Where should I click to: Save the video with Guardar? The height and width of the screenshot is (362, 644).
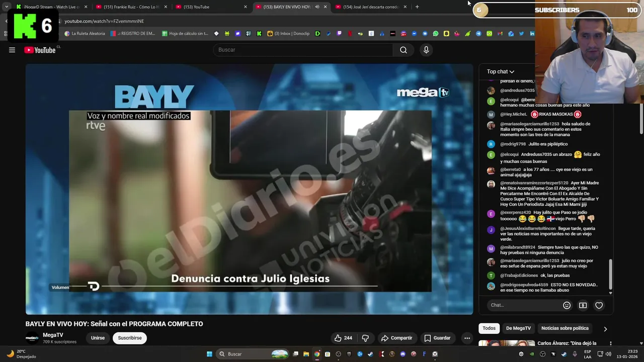[437, 338]
